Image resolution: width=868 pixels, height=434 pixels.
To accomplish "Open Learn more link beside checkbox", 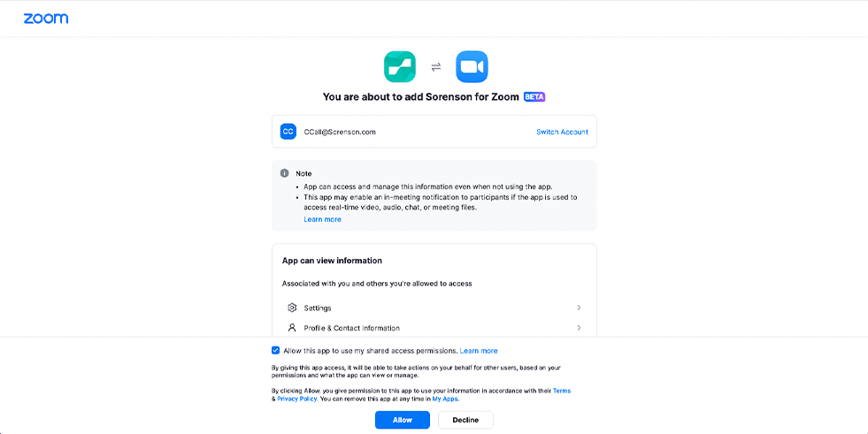I will [x=479, y=351].
